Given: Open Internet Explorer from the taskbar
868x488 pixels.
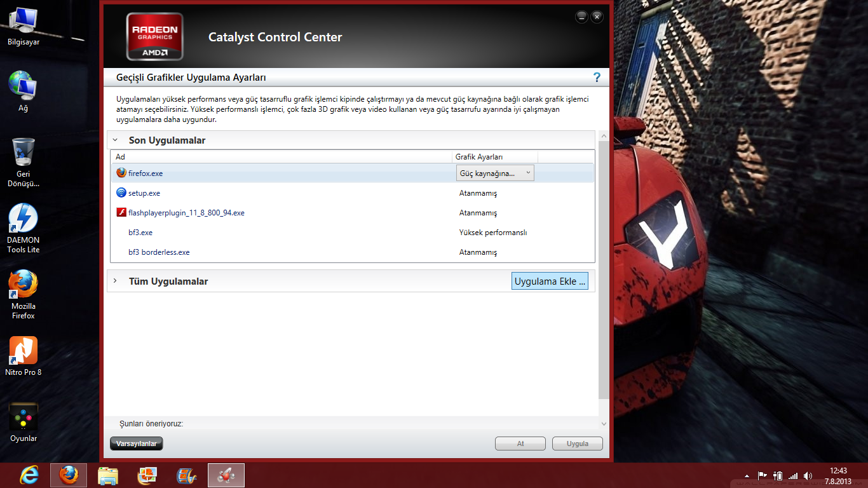Looking at the screenshot, I should tap(29, 475).
